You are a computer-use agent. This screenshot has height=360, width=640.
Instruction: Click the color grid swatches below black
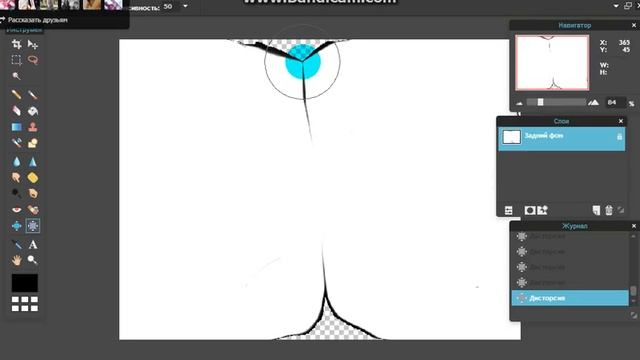point(24,304)
